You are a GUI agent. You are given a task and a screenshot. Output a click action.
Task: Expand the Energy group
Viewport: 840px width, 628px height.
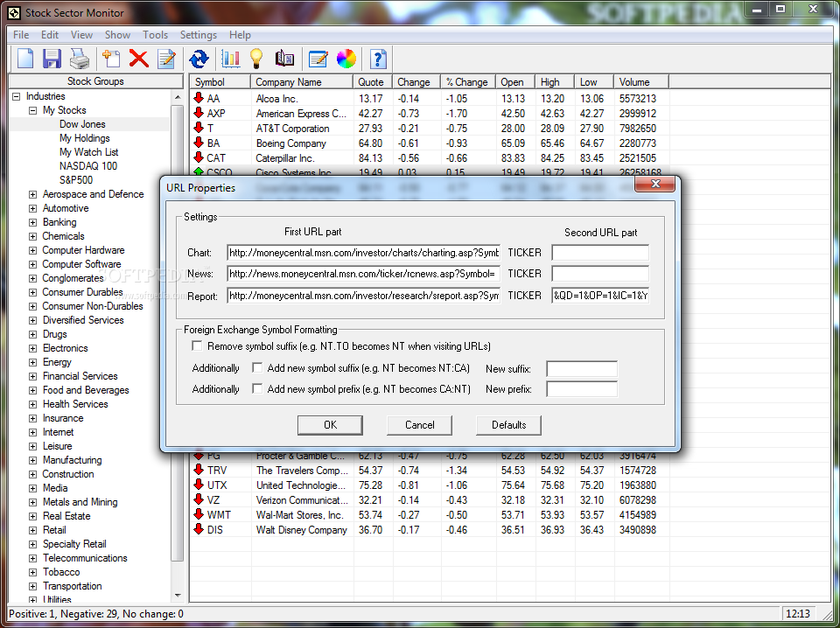click(x=32, y=362)
